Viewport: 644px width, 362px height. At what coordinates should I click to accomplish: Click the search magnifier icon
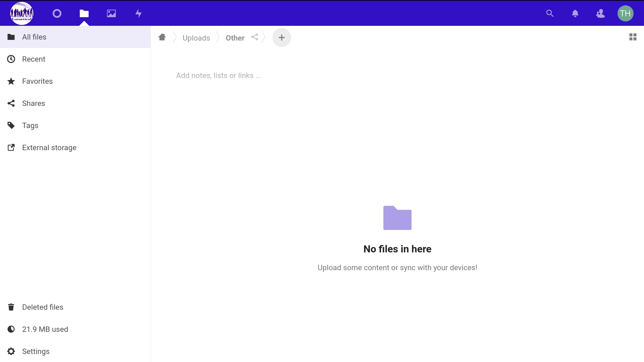[x=550, y=13]
